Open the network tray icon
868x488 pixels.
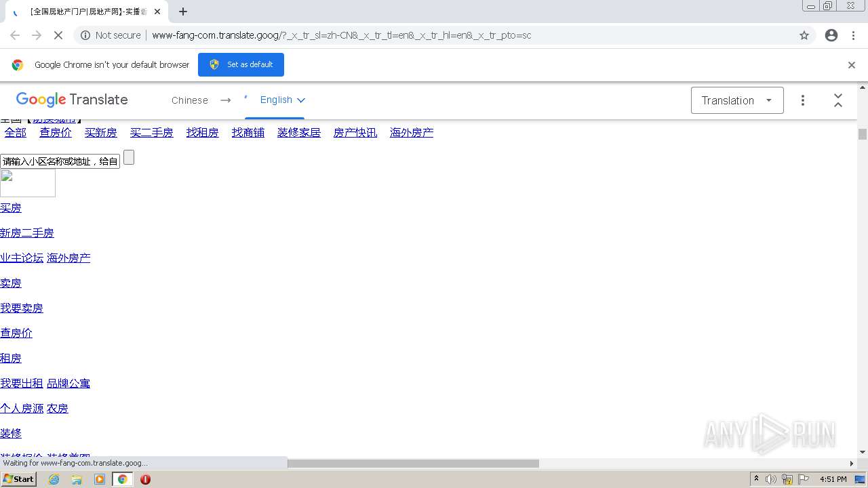pos(787,479)
